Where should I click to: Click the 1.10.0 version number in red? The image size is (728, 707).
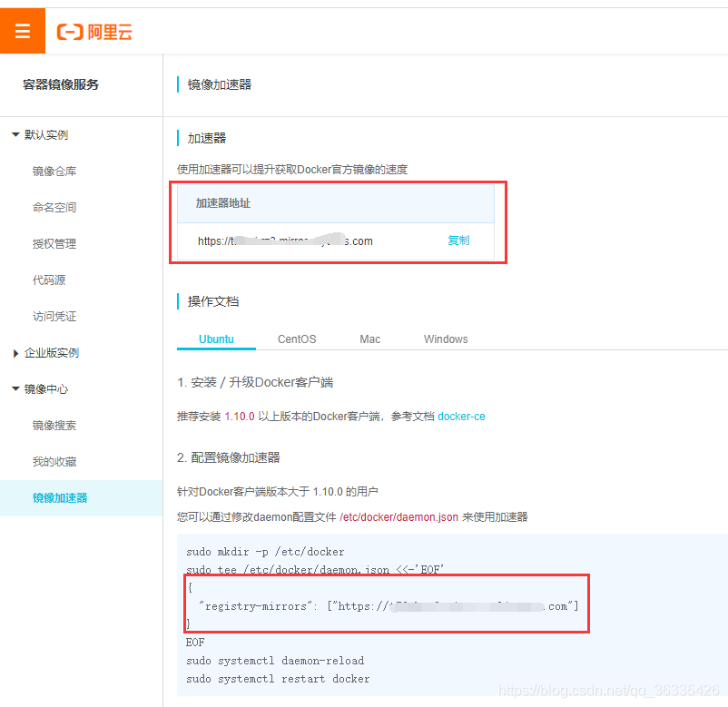point(240,417)
